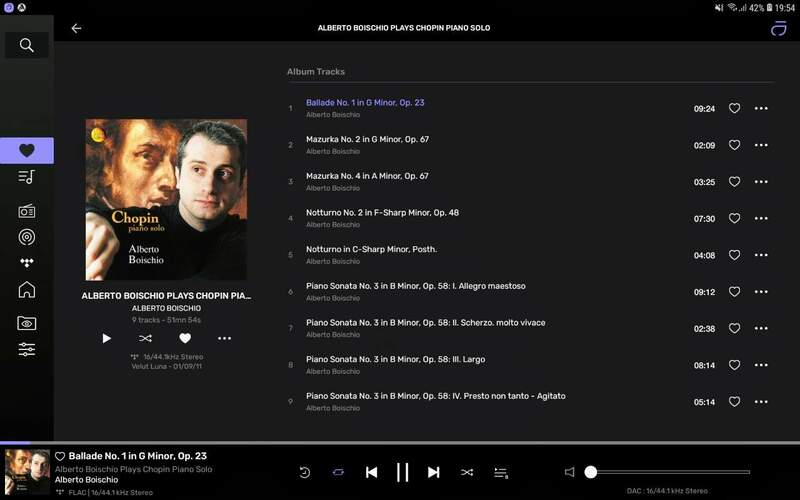The width and height of the screenshot is (800, 500).
Task: Favorite Piano Sonata IV. Presto non tanto
Action: [734, 402]
